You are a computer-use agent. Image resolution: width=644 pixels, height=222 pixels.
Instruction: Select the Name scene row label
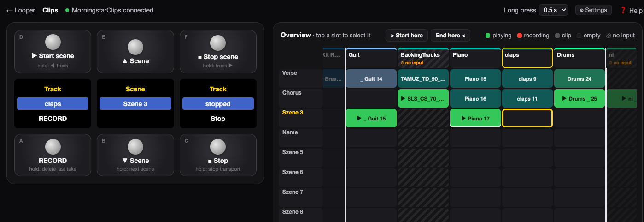coord(301,138)
